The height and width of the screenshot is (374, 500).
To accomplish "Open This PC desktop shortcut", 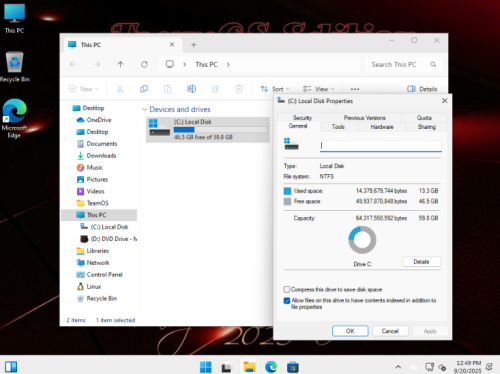I will pos(14,19).
